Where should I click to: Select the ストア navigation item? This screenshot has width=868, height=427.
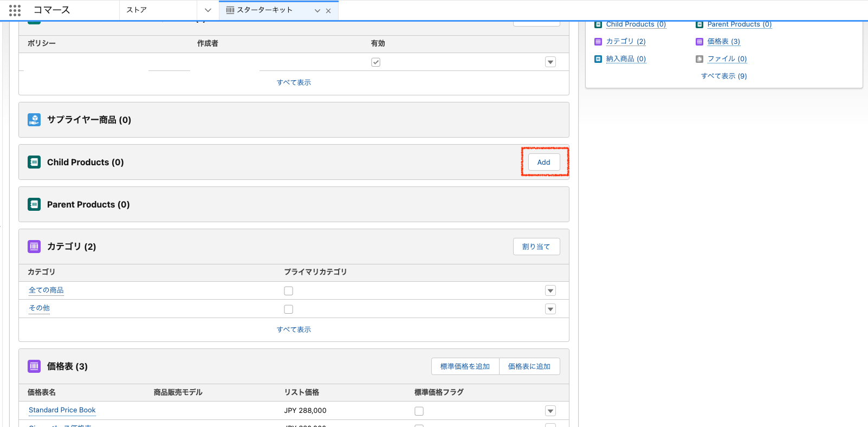(137, 10)
